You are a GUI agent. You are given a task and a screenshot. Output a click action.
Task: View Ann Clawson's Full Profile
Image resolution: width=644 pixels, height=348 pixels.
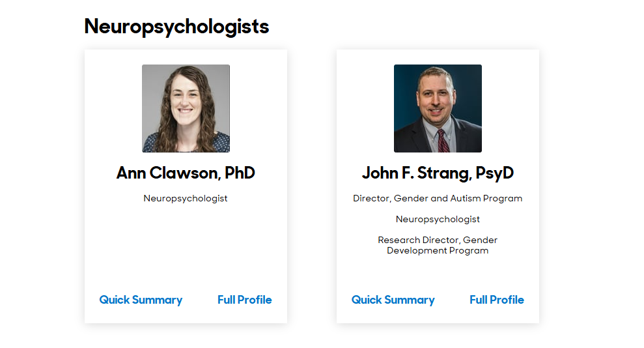click(245, 300)
